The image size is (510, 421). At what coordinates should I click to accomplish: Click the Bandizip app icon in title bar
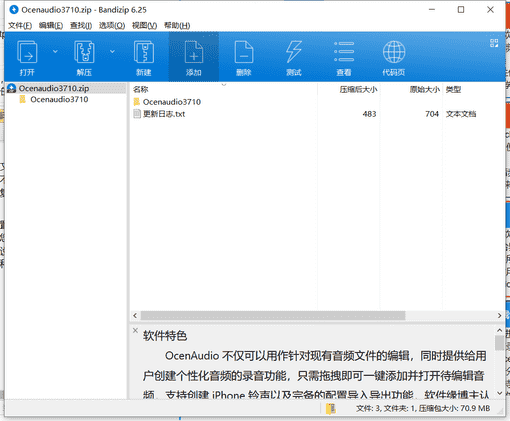click(14, 10)
